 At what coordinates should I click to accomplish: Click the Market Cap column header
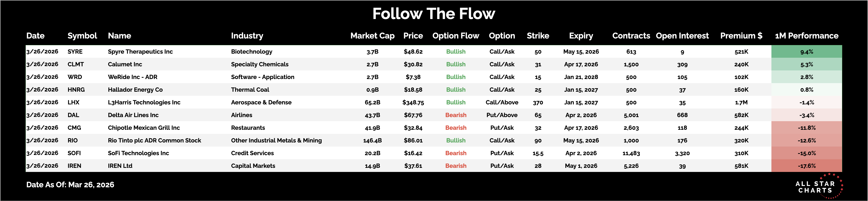(x=372, y=36)
